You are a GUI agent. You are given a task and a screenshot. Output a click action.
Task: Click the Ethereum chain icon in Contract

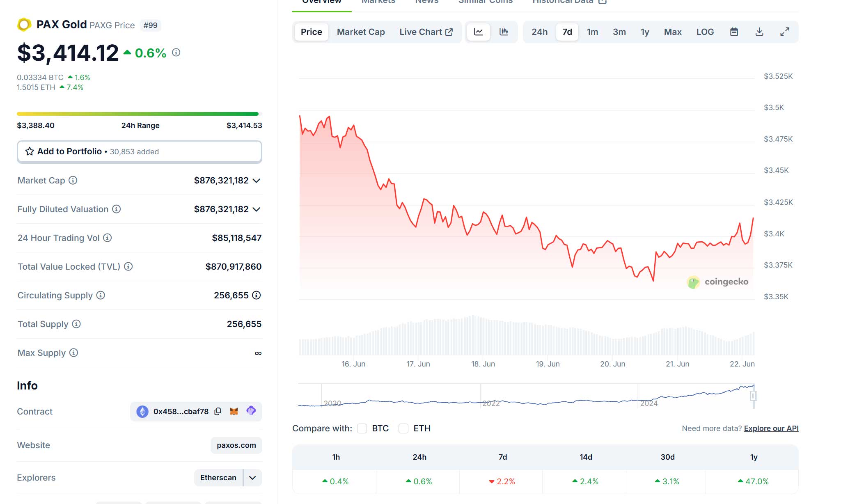142,411
